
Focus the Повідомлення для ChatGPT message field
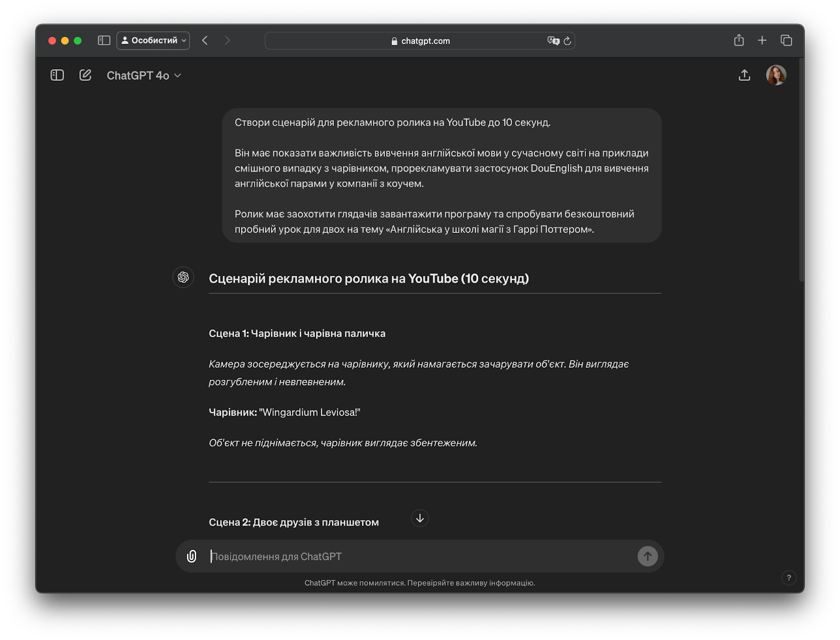click(x=420, y=556)
